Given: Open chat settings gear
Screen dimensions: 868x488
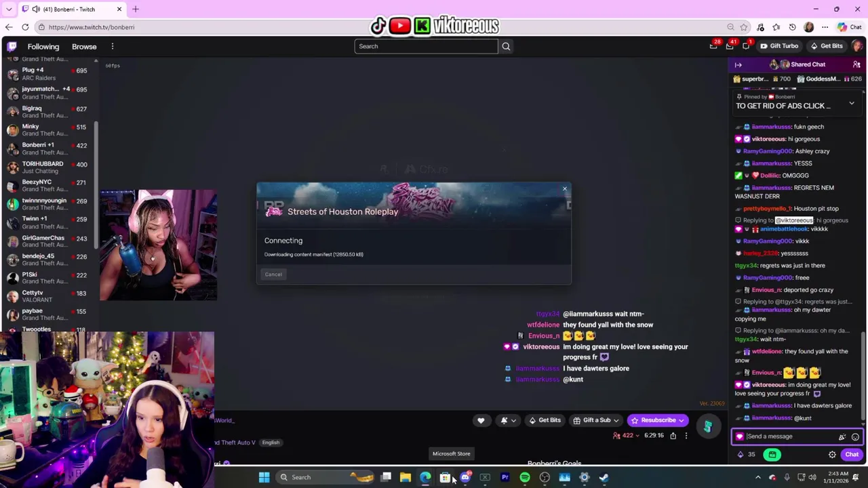Looking at the screenshot, I should tap(832, 455).
